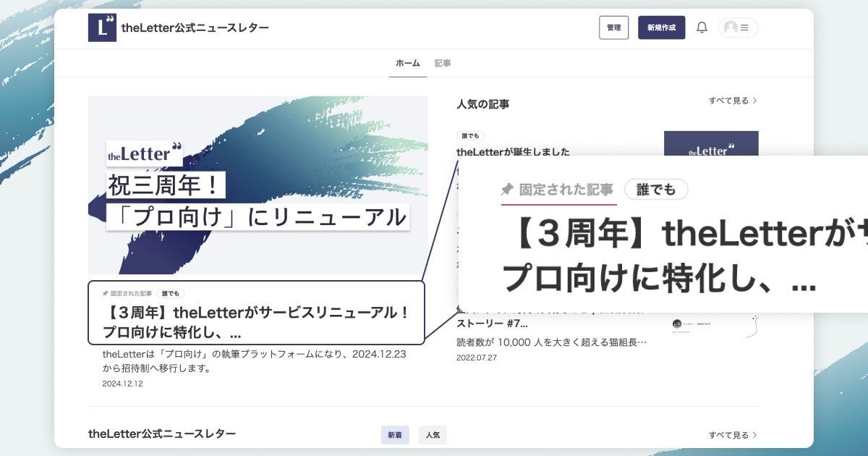Open the user avatar menu
Image resolution: width=868 pixels, height=456 pixels.
pos(739,28)
